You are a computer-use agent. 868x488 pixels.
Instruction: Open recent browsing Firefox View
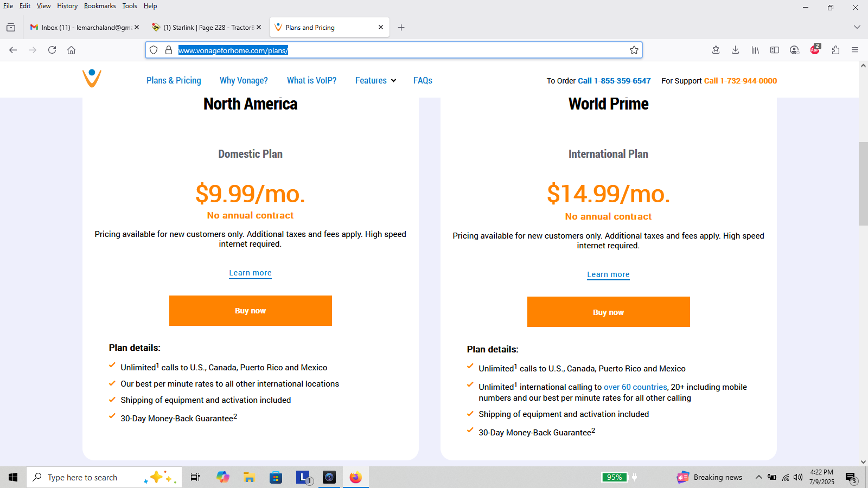click(11, 27)
